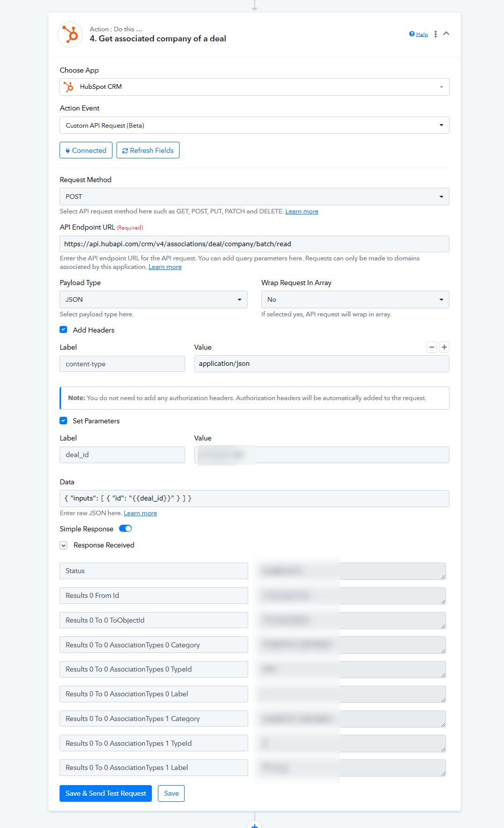Open the Action Event dropdown
The height and width of the screenshot is (828, 504).
[x=254, y=125]
